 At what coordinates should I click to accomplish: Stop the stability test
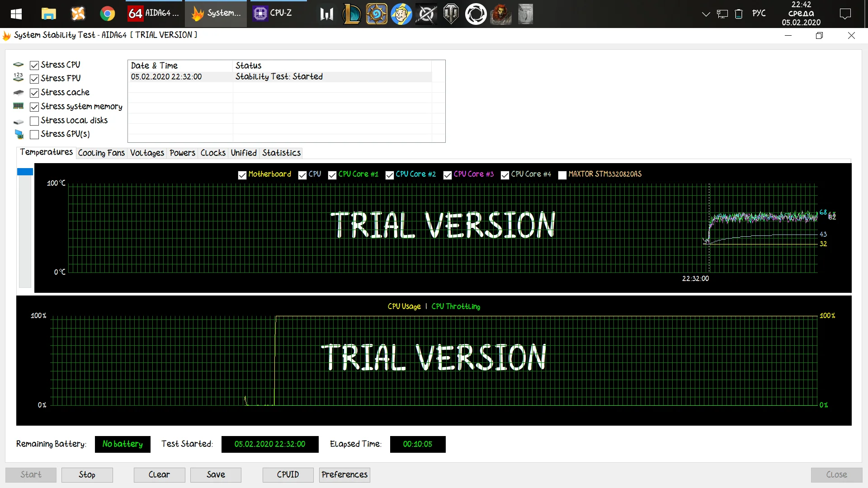(x=87, y=475)
